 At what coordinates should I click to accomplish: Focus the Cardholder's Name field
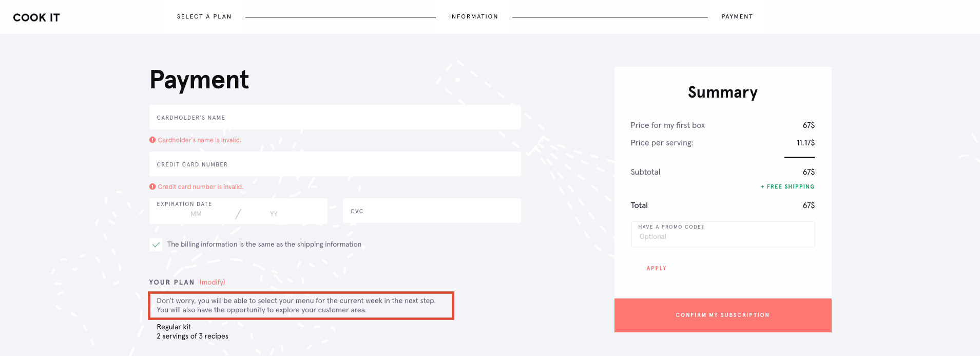pos(335,117)
